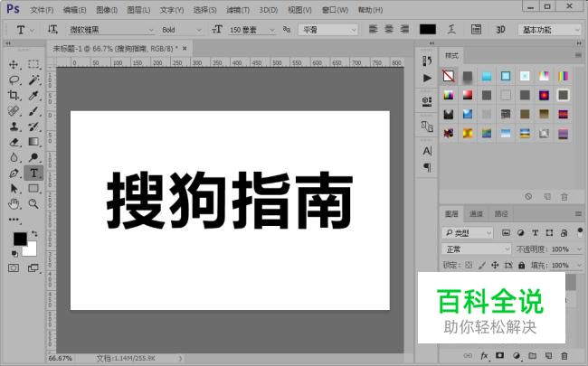Toggle Quick Mask mode
The width and height of the screenshot is (588, 366).
[14, 267]
